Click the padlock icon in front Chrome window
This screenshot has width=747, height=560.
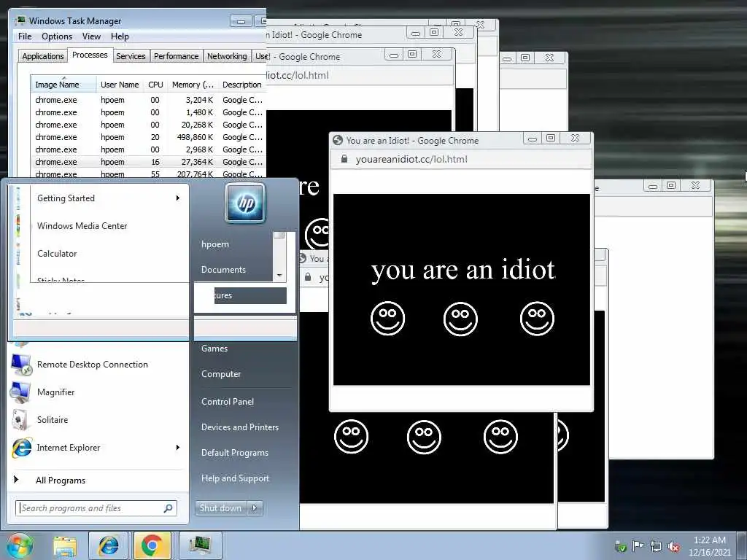click(344, 159)
